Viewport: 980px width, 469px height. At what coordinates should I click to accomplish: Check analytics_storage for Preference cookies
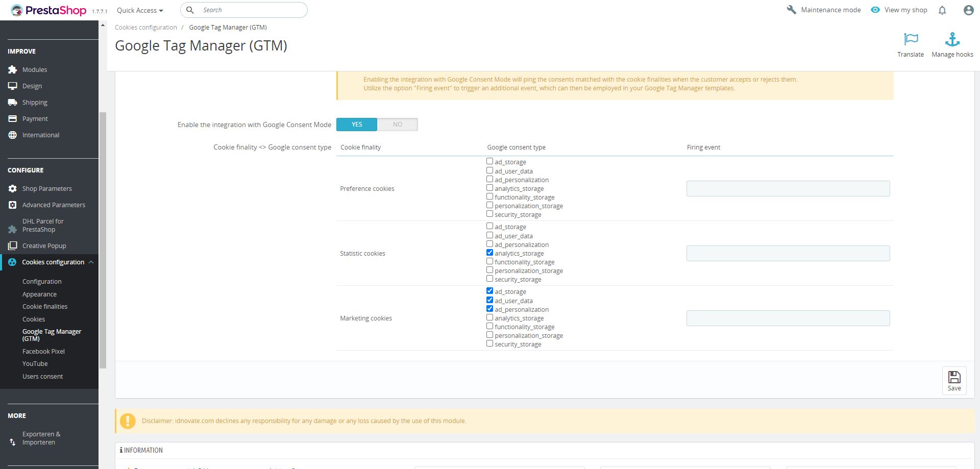[490, 188]
